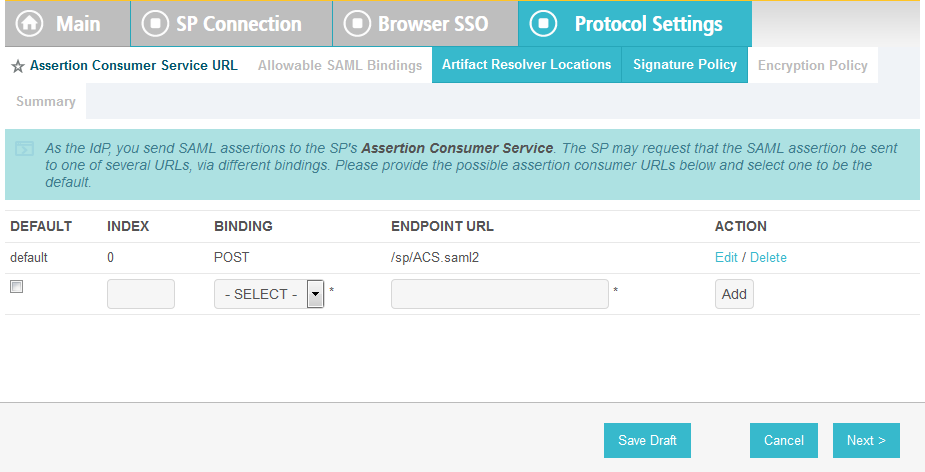Focus the Endpoint URL text field
The image size is (925, 472).
pyautogui.click(x=499, y=294)
